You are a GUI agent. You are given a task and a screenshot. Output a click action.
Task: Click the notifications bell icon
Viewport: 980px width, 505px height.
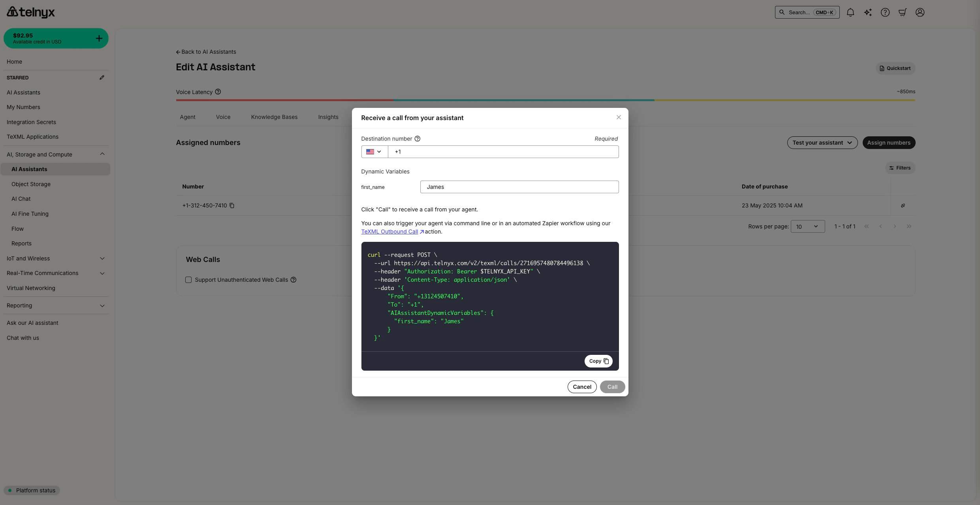[x=850, y=12]
